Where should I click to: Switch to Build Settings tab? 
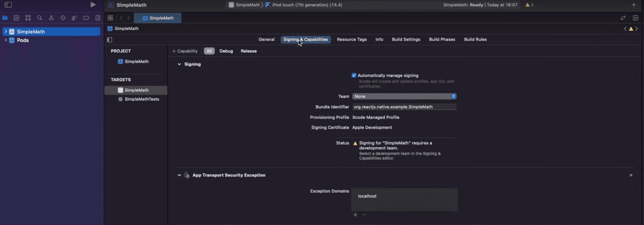click(x=406, y=40)
